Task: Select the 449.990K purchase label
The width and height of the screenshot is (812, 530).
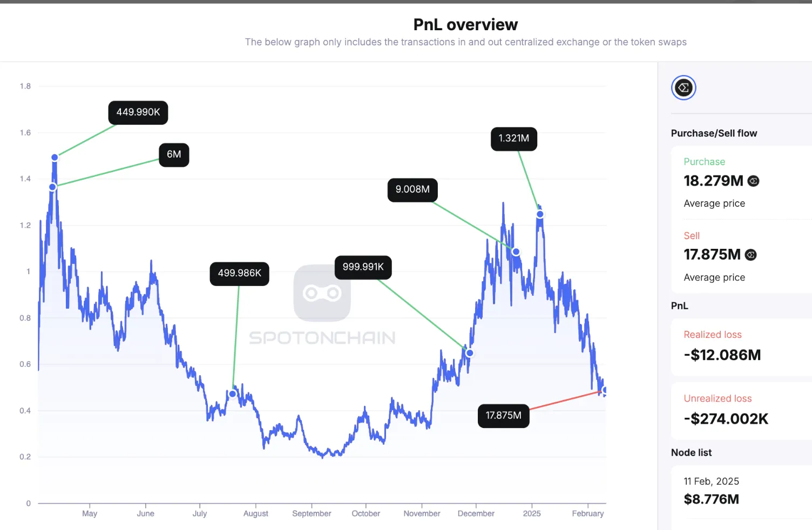Action: click(x=138, y=112)
